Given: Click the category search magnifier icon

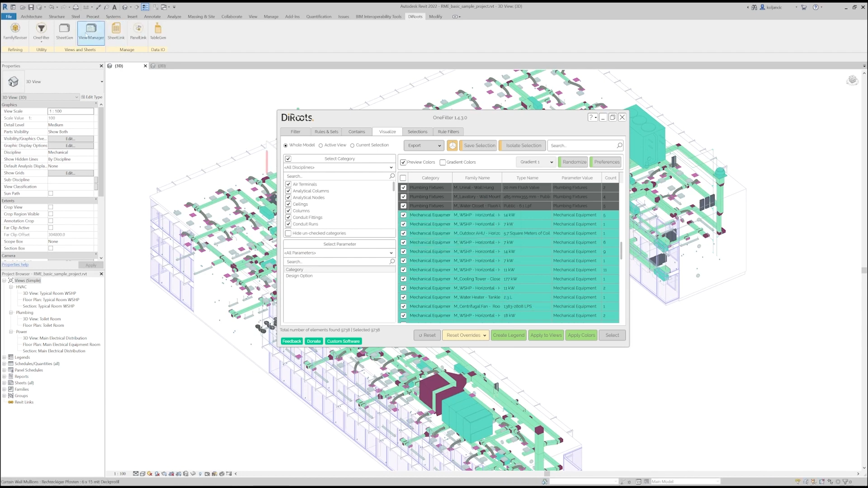Looking at the screenshot, I should point(392,176).
